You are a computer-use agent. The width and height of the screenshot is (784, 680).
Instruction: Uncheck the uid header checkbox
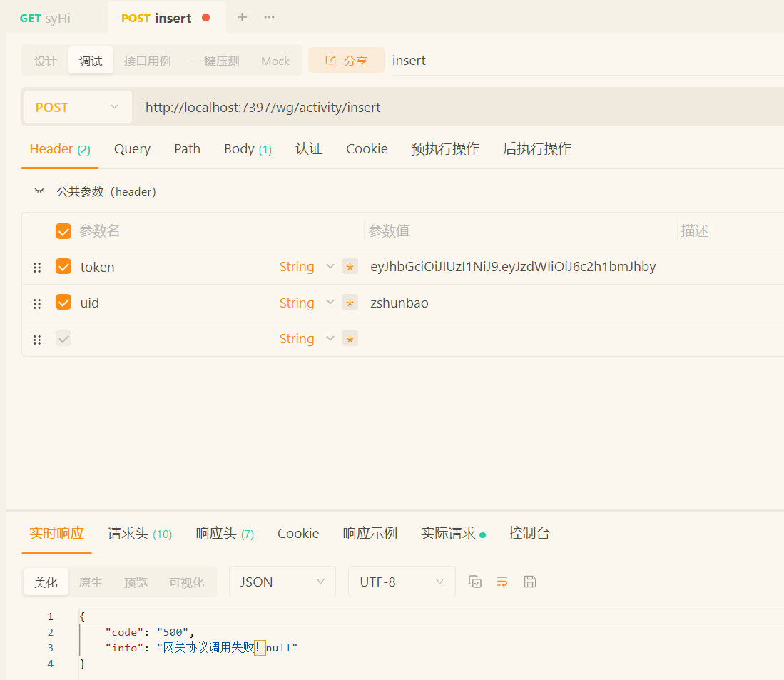tap(63, 303)
